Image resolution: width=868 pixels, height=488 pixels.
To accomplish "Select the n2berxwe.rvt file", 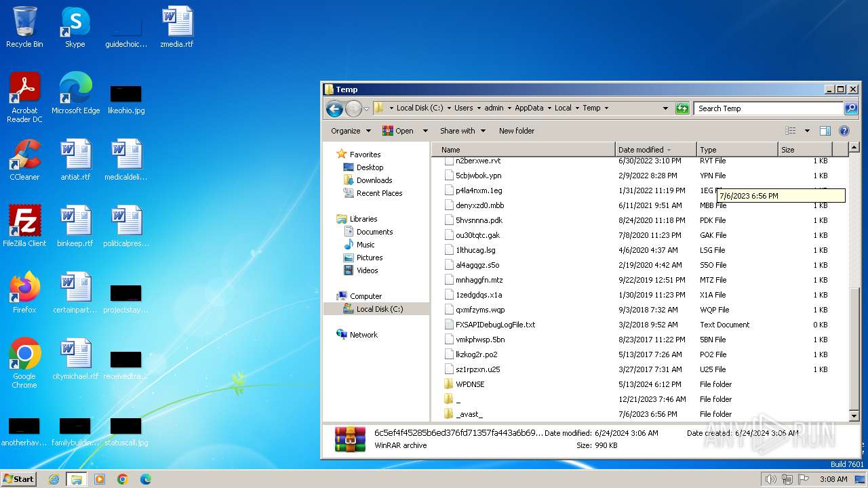I will click(x=478, y=161).
